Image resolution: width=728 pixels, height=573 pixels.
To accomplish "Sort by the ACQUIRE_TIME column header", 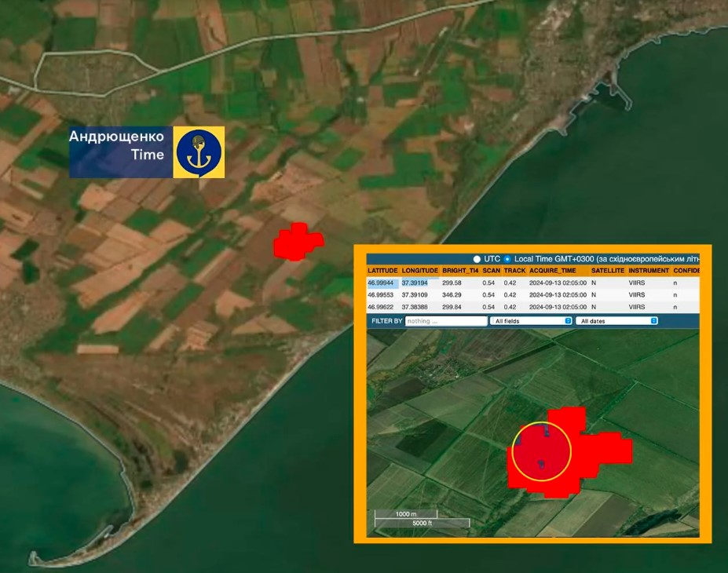I will click(x=558, y=271).
